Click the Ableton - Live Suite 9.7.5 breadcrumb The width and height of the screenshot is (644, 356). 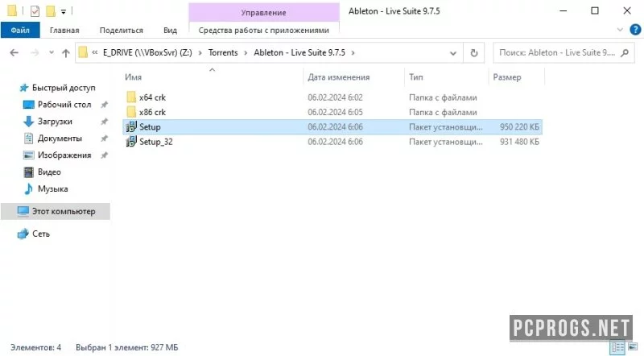pyautogui.click(x=299, y=52)
